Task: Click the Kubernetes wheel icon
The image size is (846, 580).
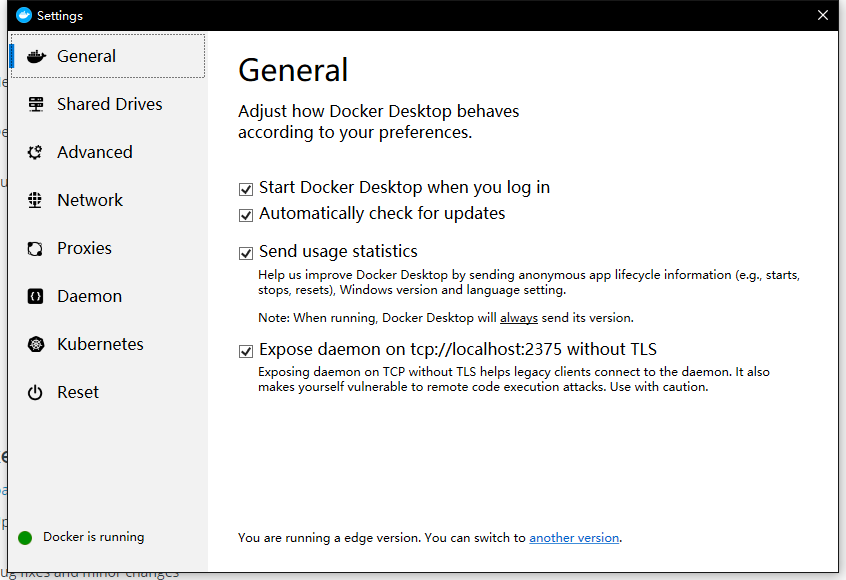Action: (x=36, y=344)
